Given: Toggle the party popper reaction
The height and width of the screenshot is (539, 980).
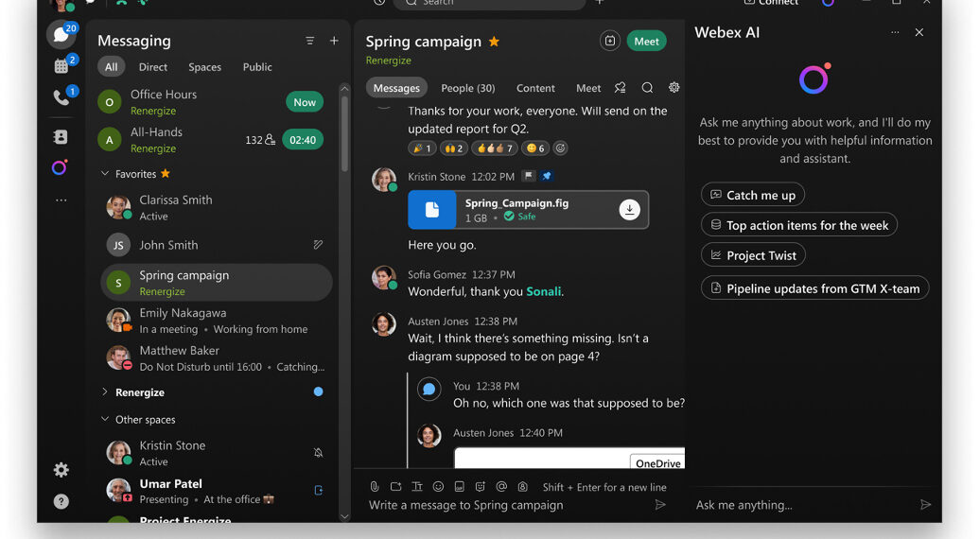Looking at the screenshot, I should [x=422, y=148].
